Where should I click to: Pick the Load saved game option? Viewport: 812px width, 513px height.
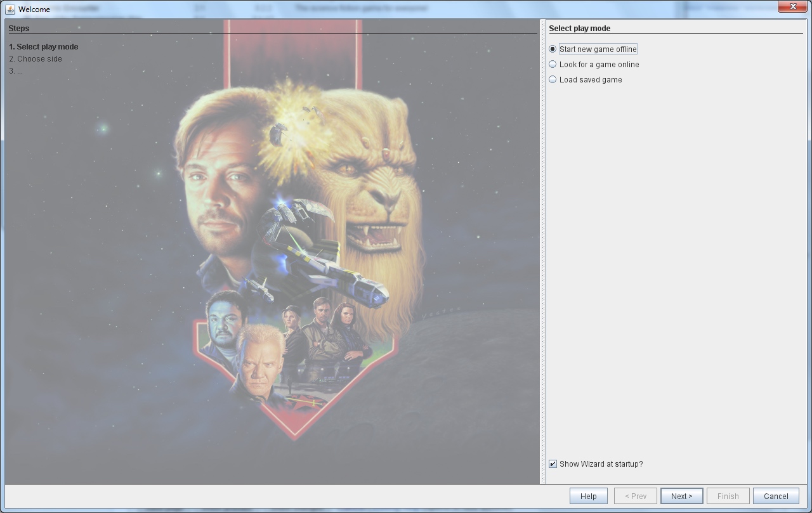[x=553, y=79]
